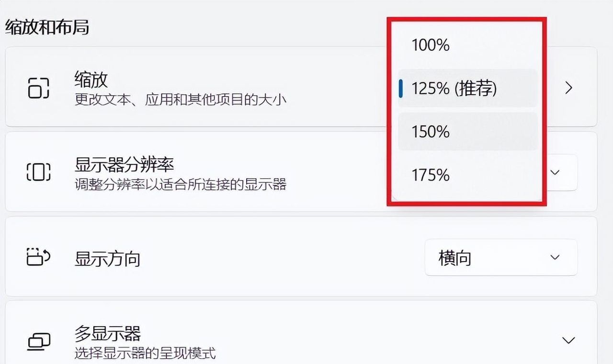
Task: Select 100% scale option
Action: [x=430, y=45]
